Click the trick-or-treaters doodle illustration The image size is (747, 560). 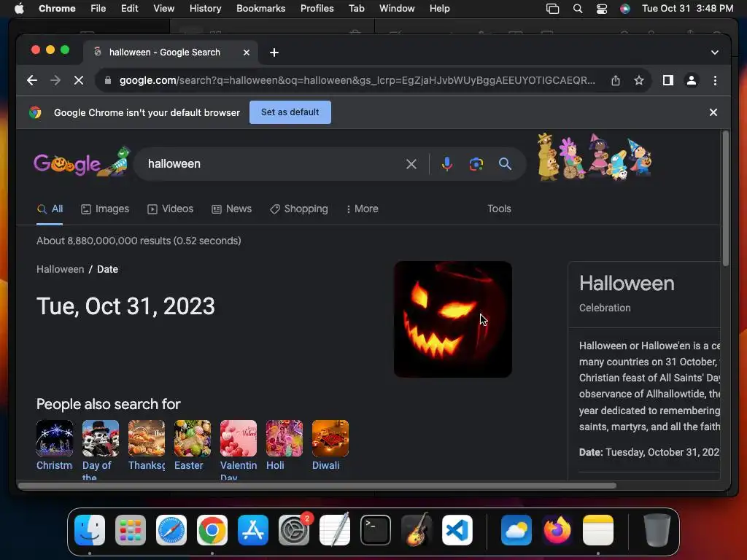(594, 157)
